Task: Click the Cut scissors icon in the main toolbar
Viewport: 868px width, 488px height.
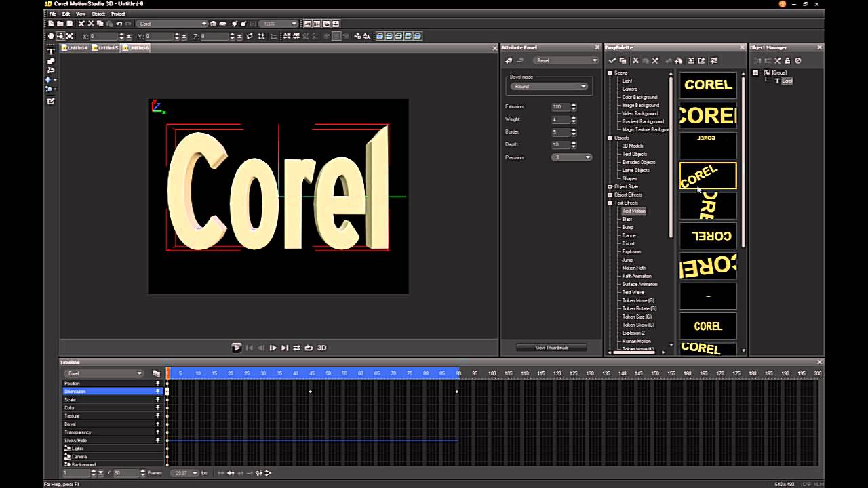Action: click(x=91, y=24)
